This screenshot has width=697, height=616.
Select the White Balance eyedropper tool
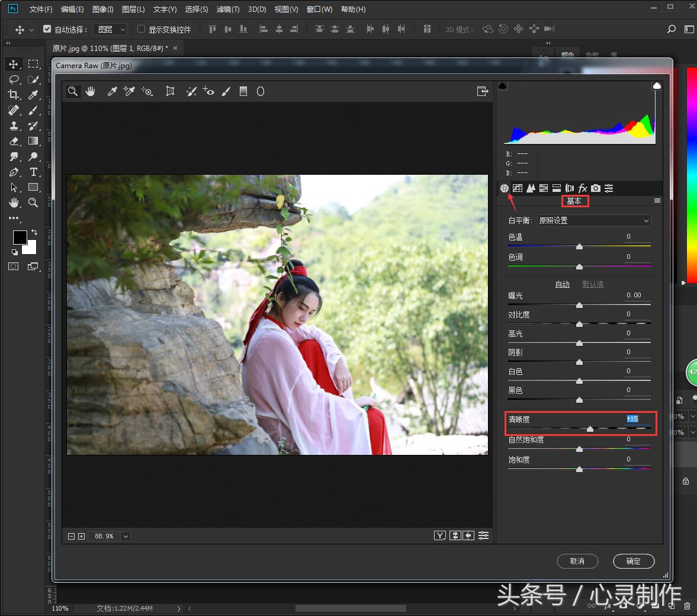point(112,91)
